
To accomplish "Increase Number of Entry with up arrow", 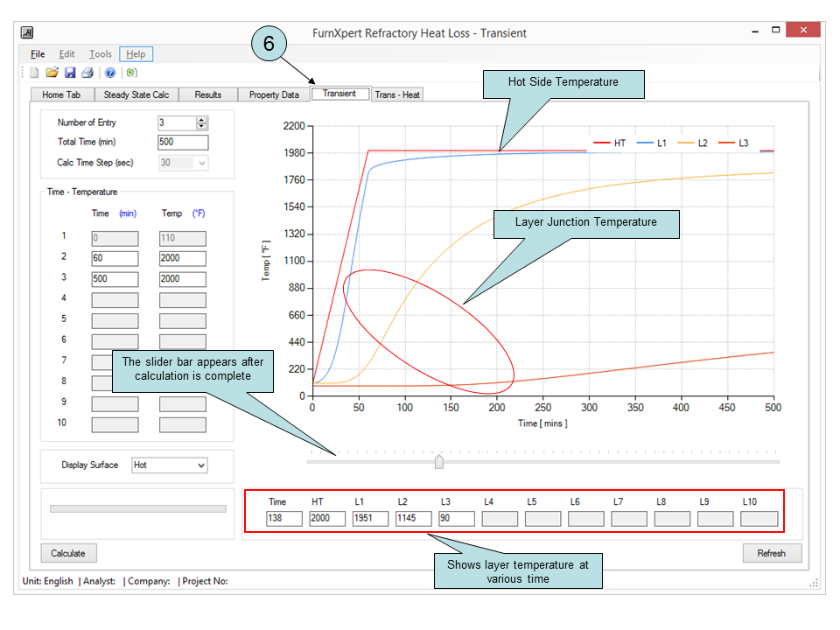I will point(201,120).
